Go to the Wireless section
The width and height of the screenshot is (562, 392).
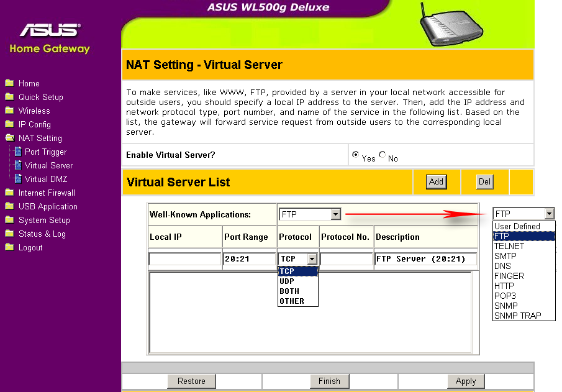pos(34,111)
